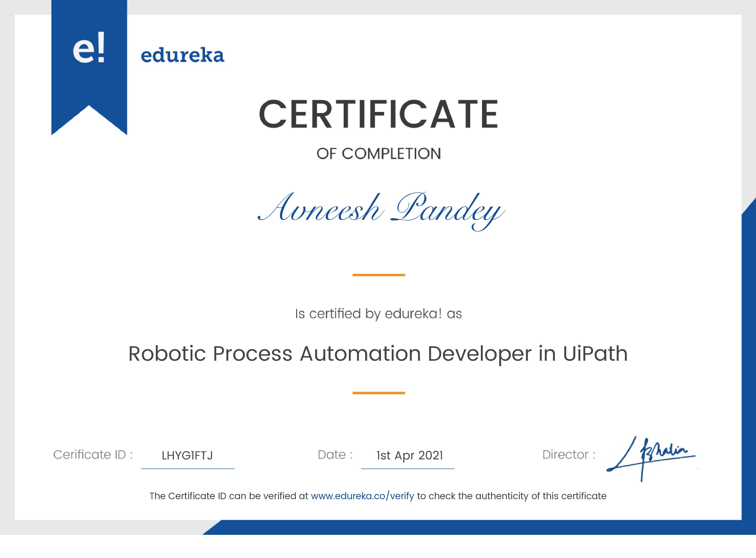Click the director's signature

tap(651, 458)
